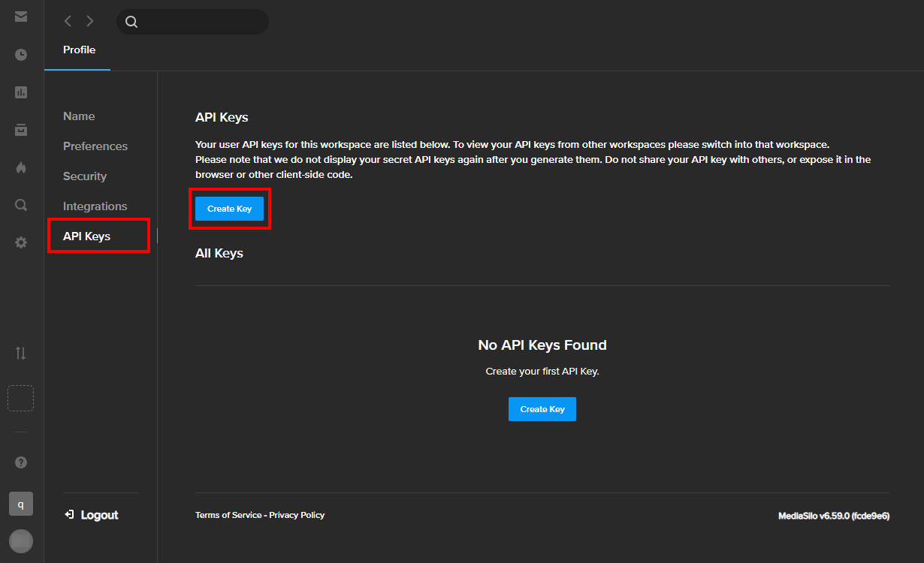Click the archive box icon in sidebar
The image size is (924, 563).
coord(21,130)
